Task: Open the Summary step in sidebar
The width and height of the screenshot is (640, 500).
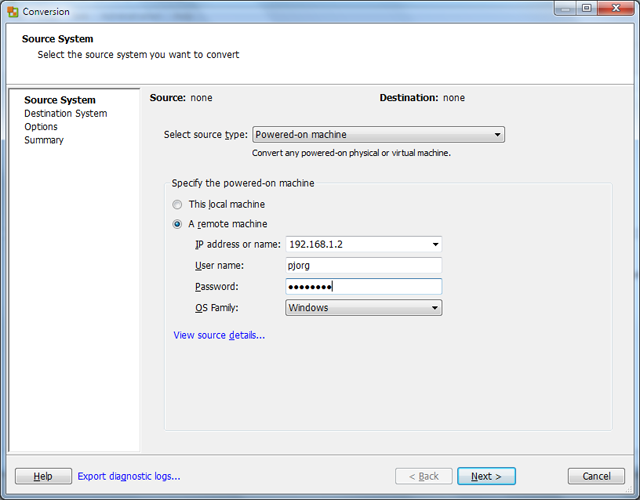Action: [x=44, y=140]
